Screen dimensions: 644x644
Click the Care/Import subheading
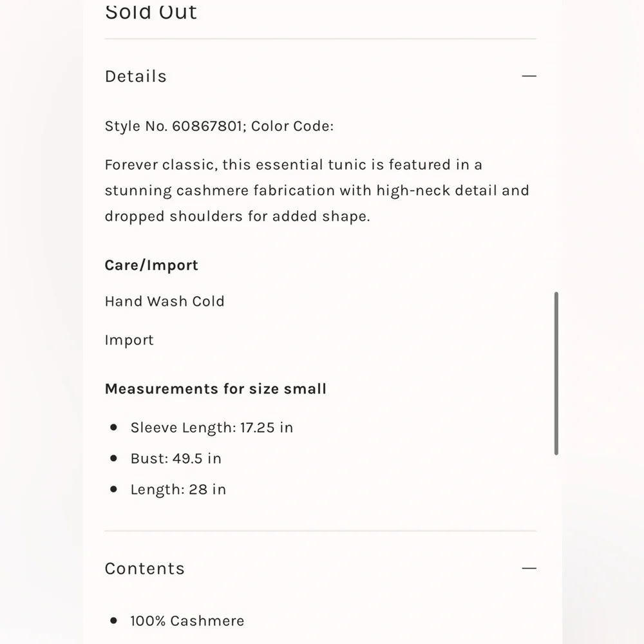pos(151,265)
